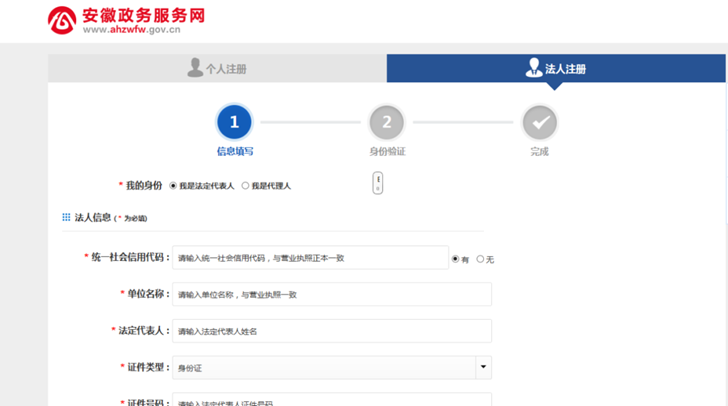728x406 pixels.
Task: Click the person icon beside 个人注册
Action: point(195,68)
